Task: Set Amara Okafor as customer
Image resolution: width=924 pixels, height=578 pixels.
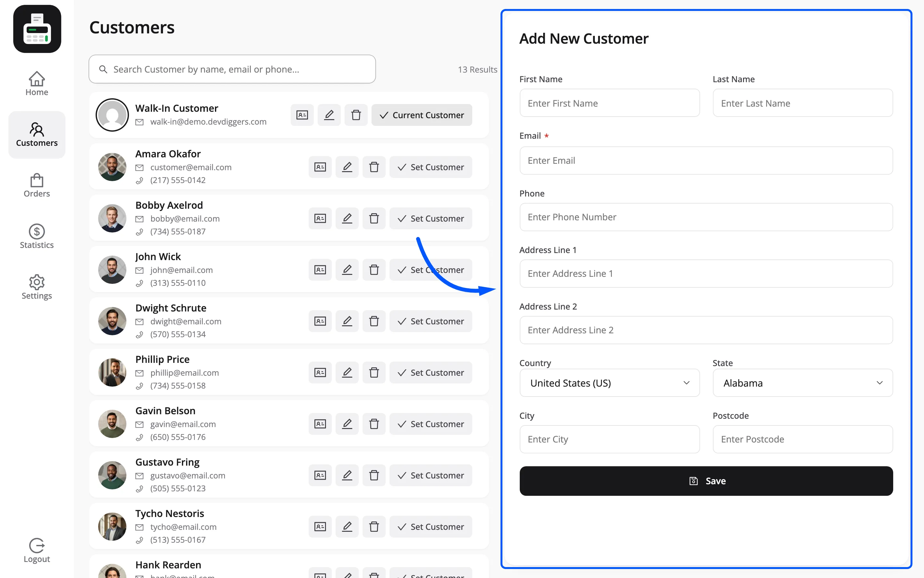Action: point(431,167)
